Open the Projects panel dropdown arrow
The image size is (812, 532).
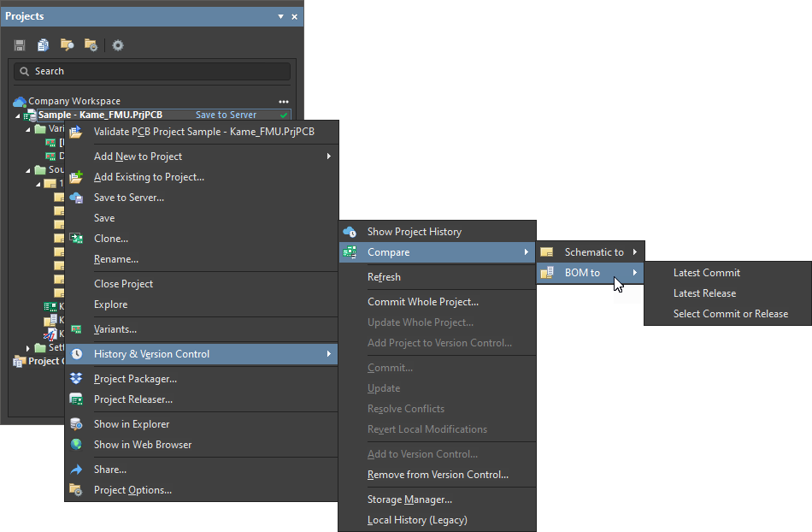point(280,16)
